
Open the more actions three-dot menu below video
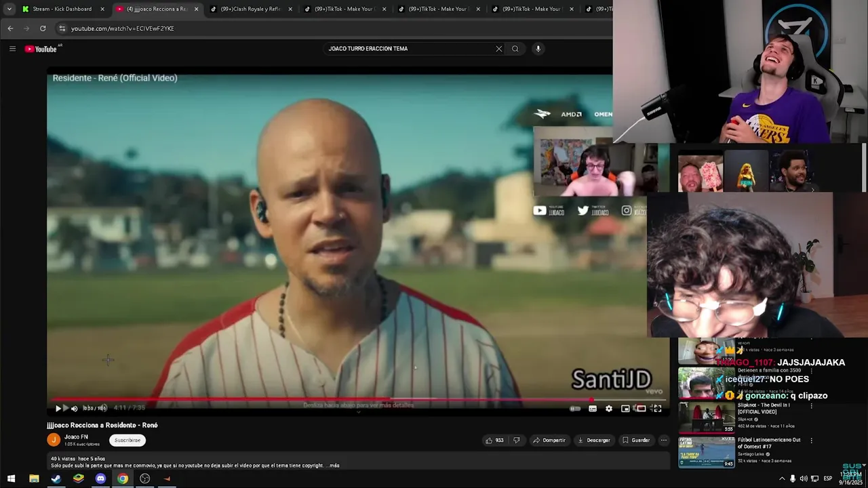click(664, 440)
